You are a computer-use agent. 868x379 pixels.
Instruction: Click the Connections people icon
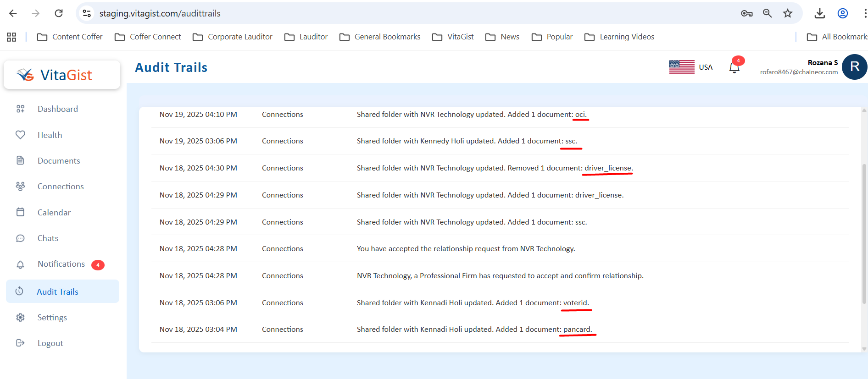coord(20,186)
